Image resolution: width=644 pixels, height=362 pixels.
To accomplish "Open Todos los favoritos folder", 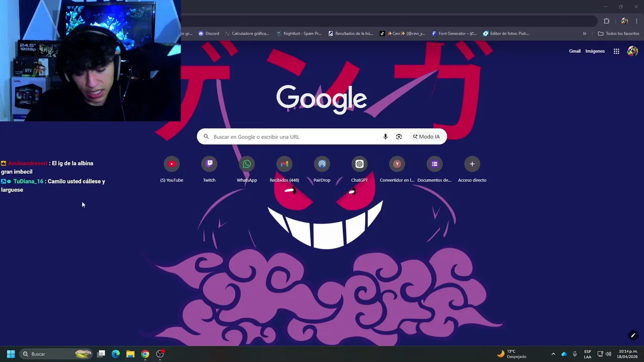I will tap(618, 34).
